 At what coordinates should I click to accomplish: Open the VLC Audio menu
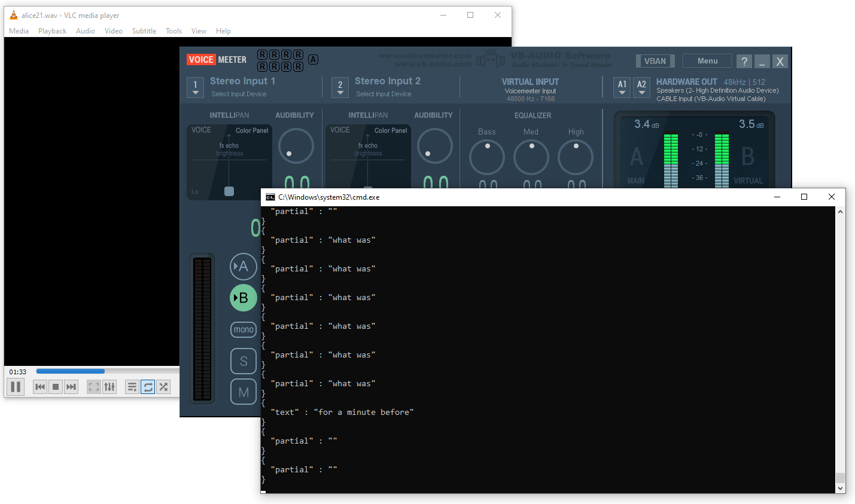point(86,31)
